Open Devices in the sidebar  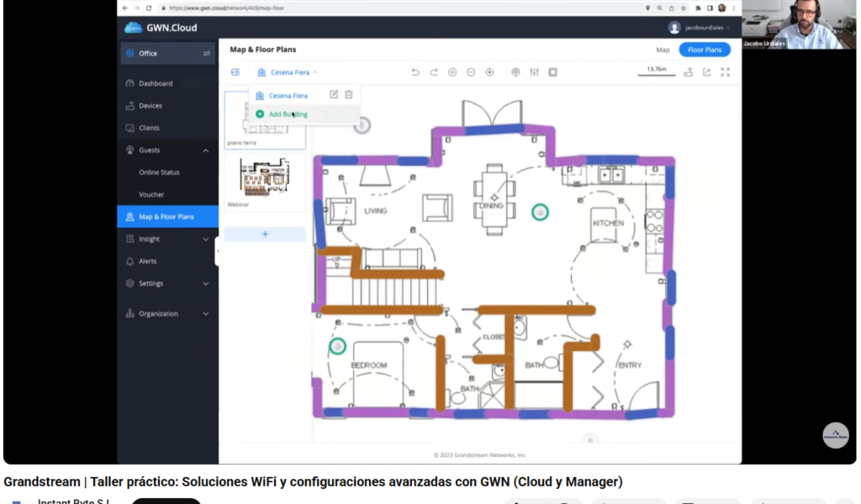[x=151, y=106]
